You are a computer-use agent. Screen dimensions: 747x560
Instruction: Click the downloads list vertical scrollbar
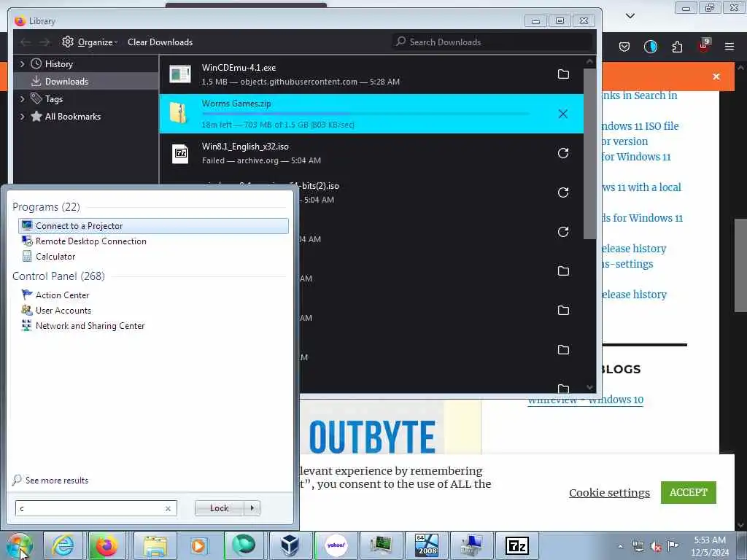589,153
